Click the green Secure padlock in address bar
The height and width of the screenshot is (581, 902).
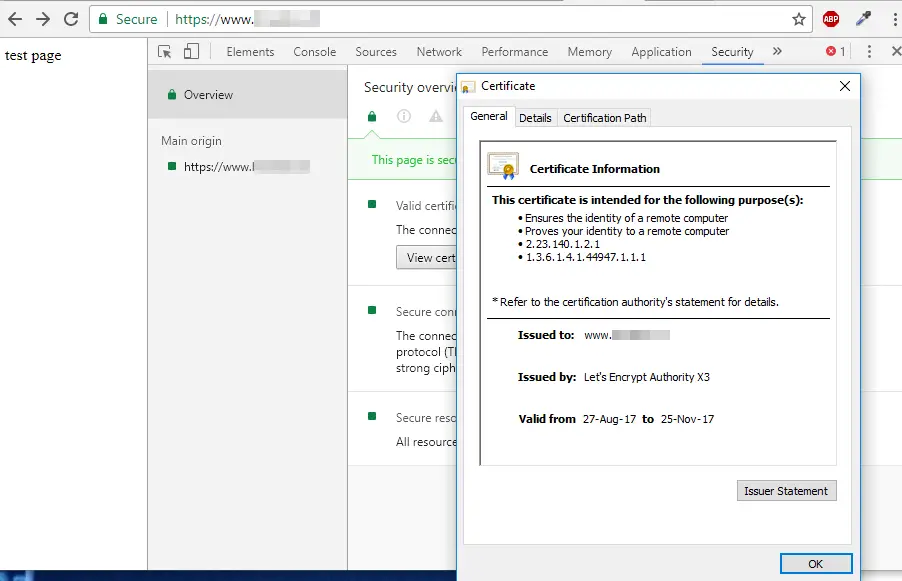pyautogui.click(x=103, y=19)
